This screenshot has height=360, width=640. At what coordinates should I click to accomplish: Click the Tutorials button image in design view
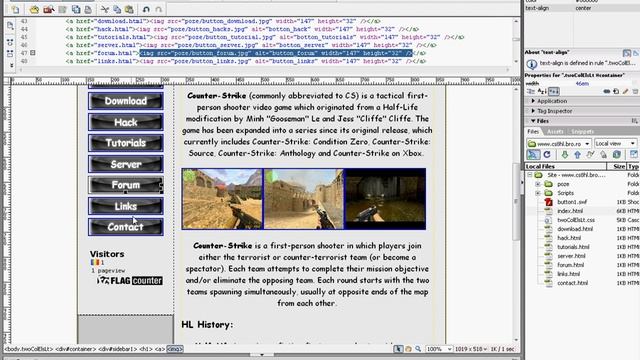pos(126,143)
